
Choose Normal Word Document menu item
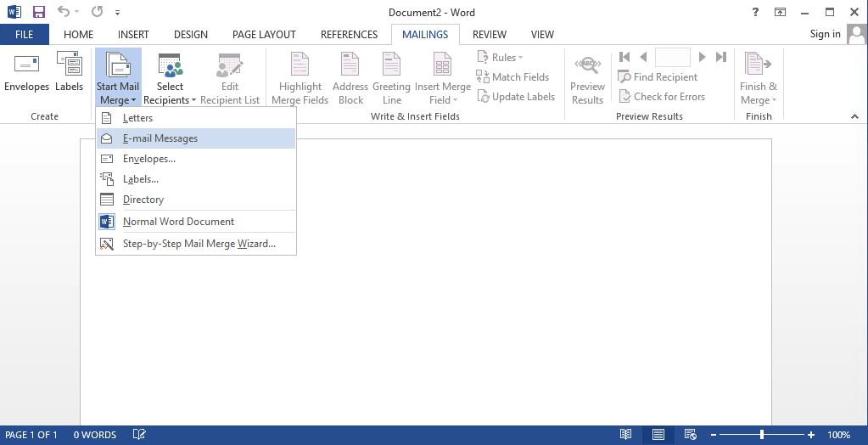196,222
